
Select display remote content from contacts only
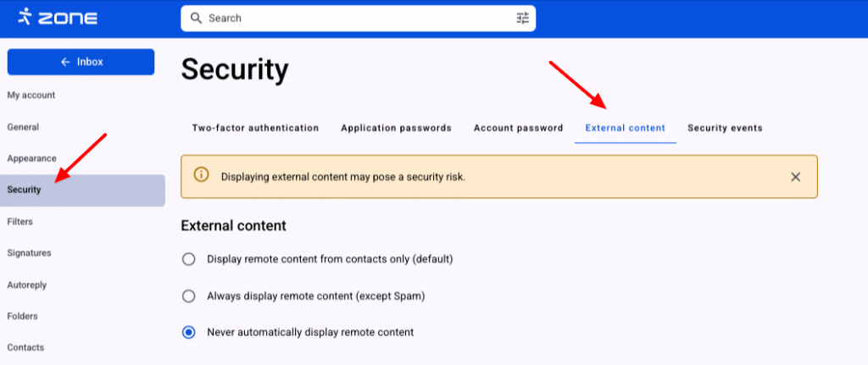[x=189, y=259]
